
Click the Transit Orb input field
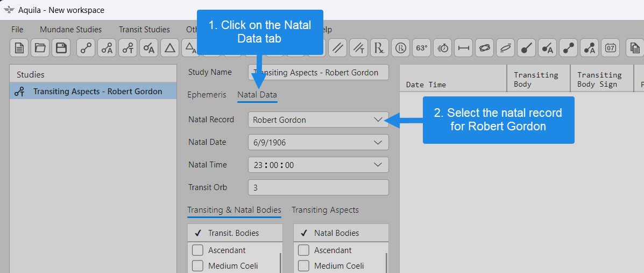click(319, 187)
